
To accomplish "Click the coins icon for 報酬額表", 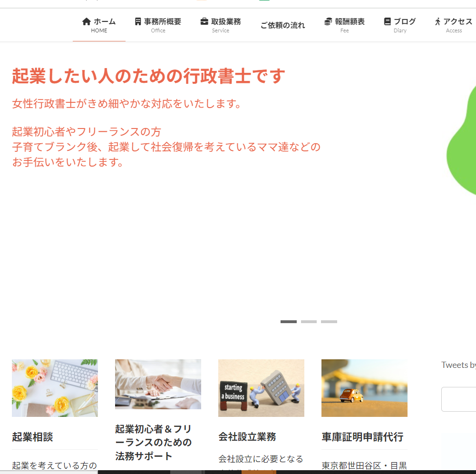I will pos(328,21).
